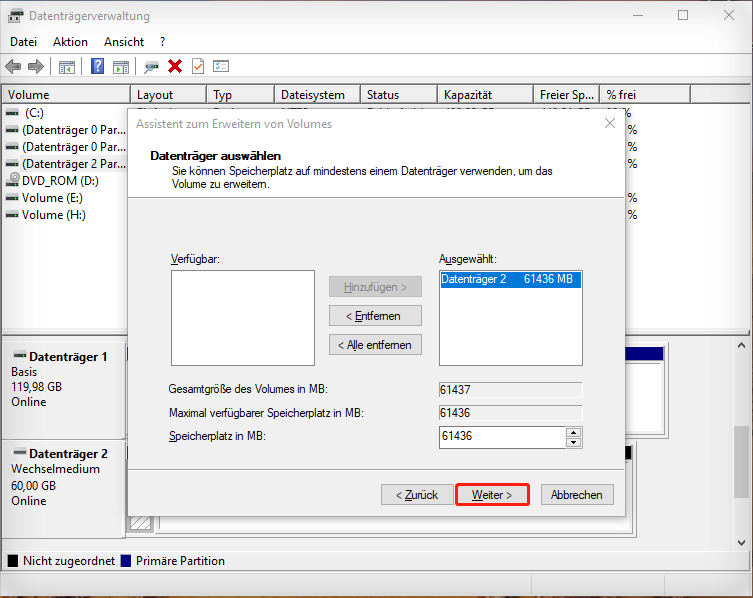
Task: Click the forward arrow toolbar icon
Action: pos(36,66)
